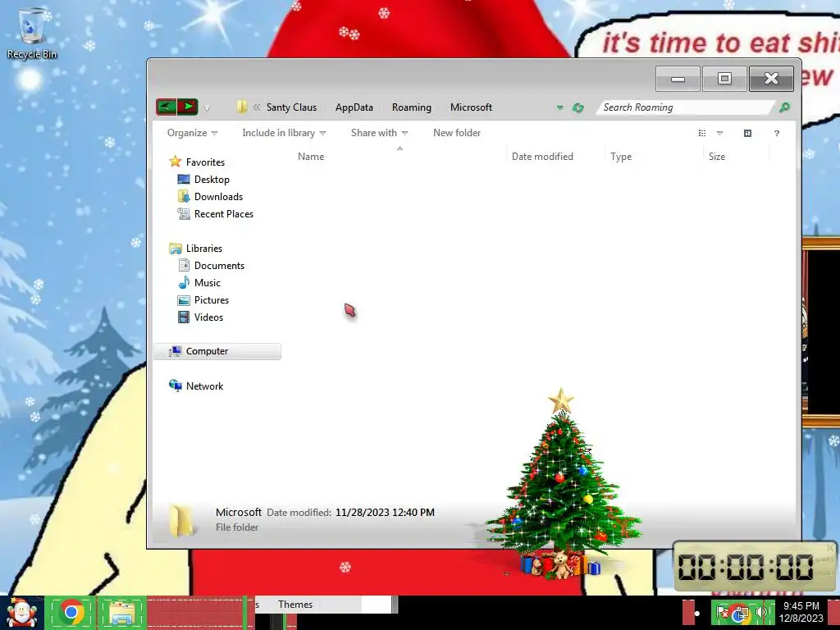Close the timer gadget with its small X
Viewport: 840px width, 630px height.
tap(830, 547)
